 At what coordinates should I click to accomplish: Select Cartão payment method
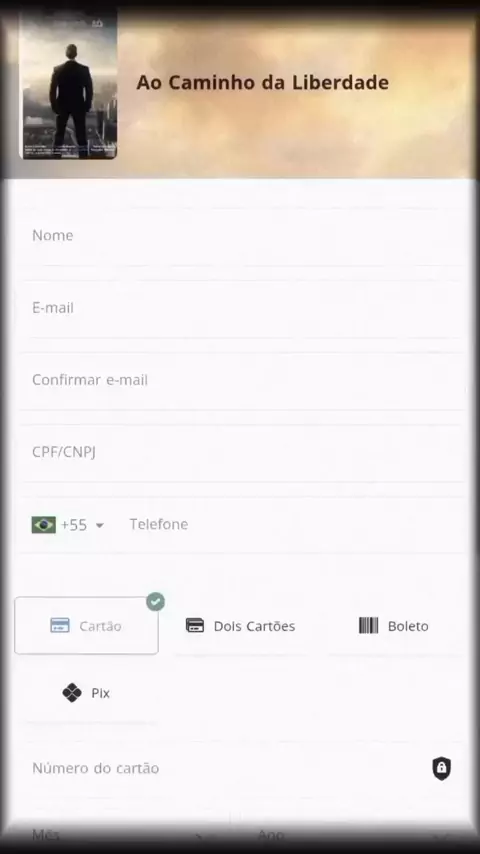coord(87,626)
